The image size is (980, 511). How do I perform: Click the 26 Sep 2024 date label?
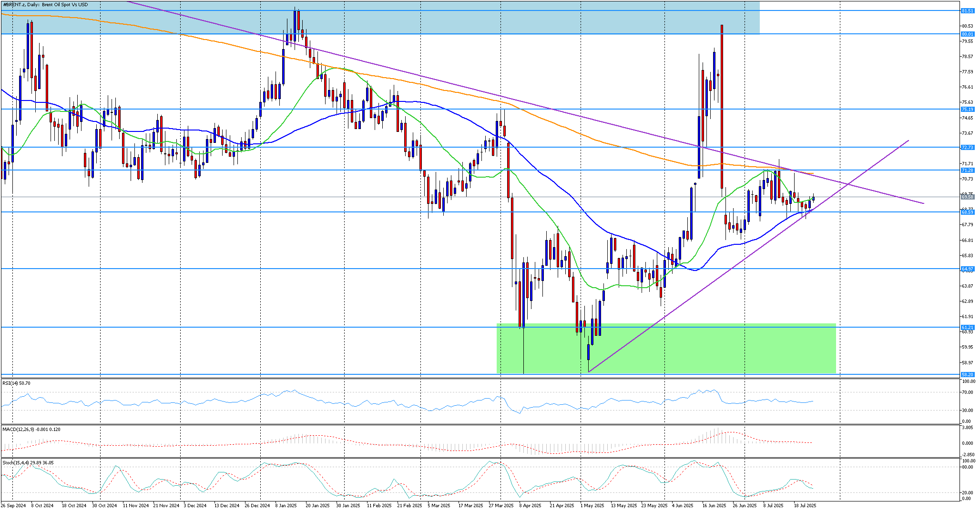(13, 505)
